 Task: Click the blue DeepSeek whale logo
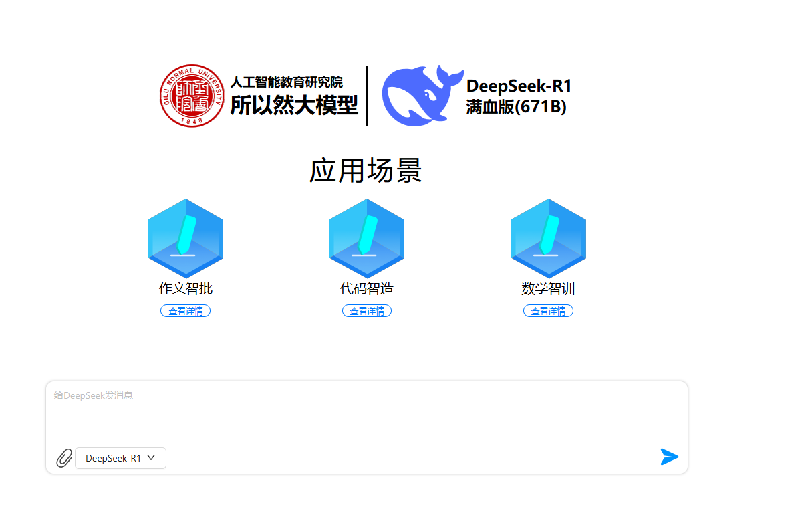(x=421, y=95)
